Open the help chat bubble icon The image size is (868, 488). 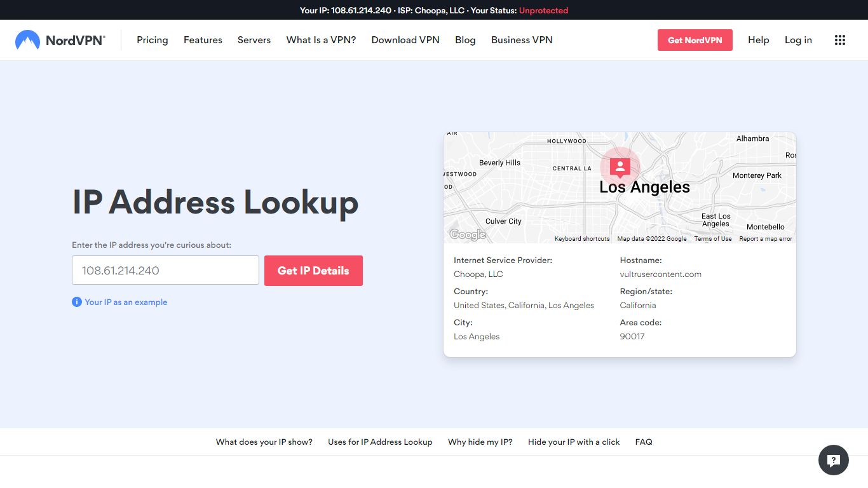(834, 460)
